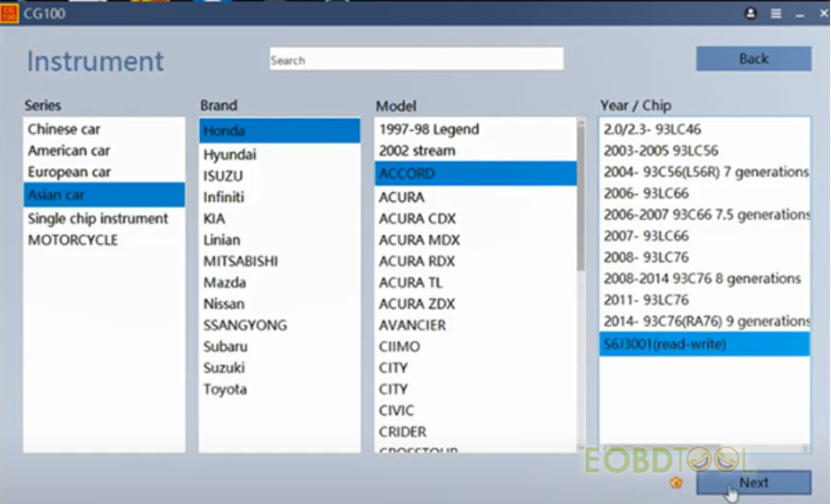The width and height of the screenshot is (831, 504).
Task: Pick 2002 stream model
Action: coord(476,150)
